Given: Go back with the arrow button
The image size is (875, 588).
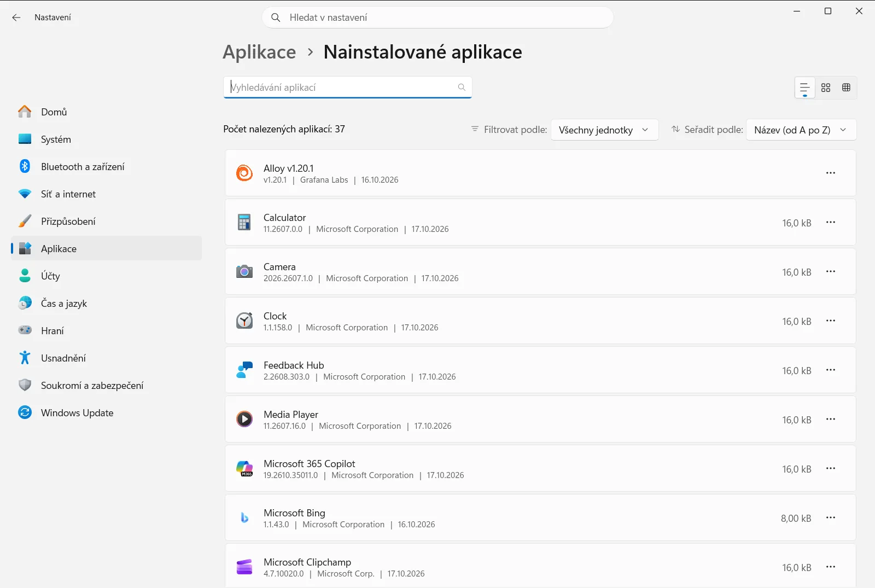Looking at the screenshot, I should (x=16, y=18).
